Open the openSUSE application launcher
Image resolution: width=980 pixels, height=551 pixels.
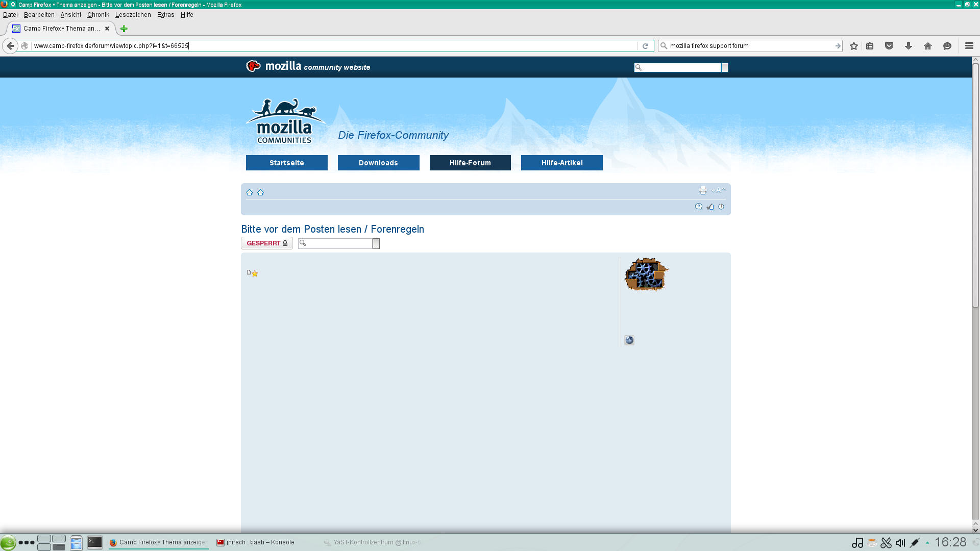[x=8, y=542]
